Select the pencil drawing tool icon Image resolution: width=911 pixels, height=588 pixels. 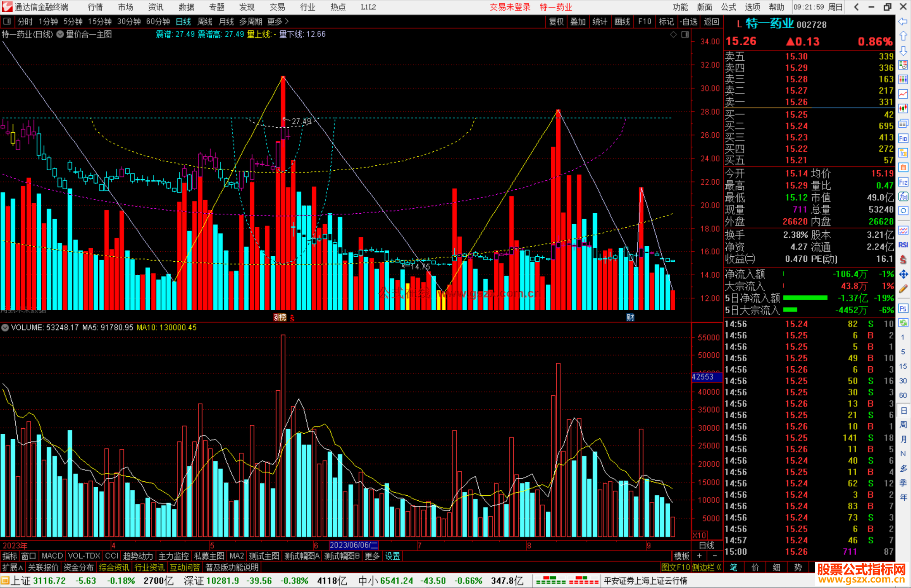coord(903,289)
